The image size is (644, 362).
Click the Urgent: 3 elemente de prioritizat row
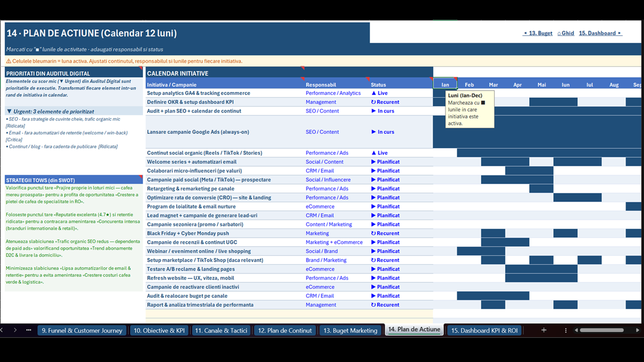click(73, 111)
